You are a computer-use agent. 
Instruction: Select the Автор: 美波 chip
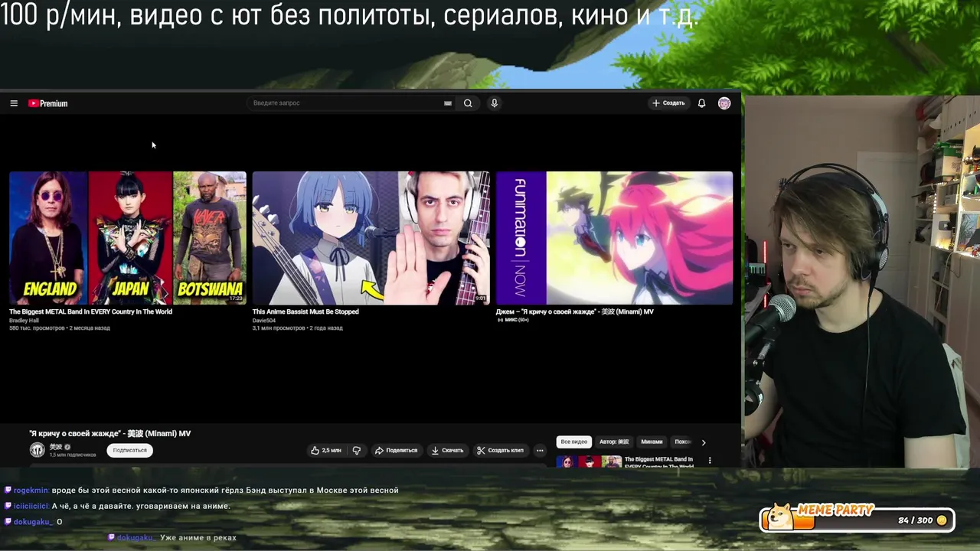click(x=614, y=442)
